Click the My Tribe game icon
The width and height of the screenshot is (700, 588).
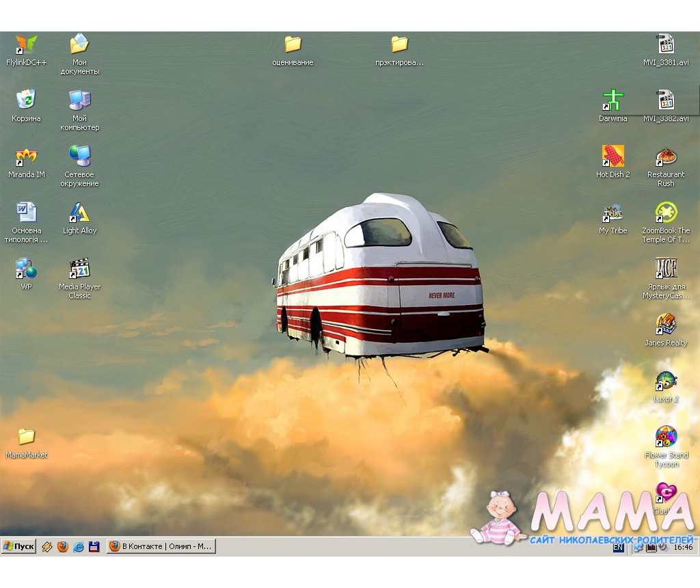click(x=612, y=213)
